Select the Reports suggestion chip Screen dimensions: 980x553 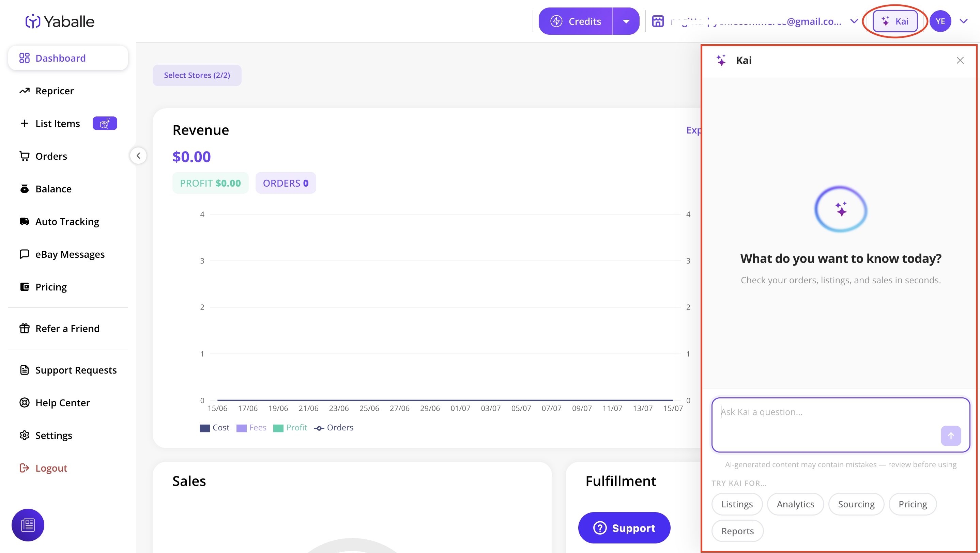(x=737, y=531)
